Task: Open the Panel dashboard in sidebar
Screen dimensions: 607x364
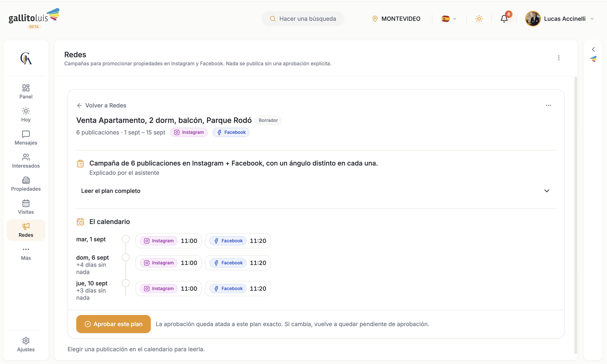Action: click(x=26, y=92)
